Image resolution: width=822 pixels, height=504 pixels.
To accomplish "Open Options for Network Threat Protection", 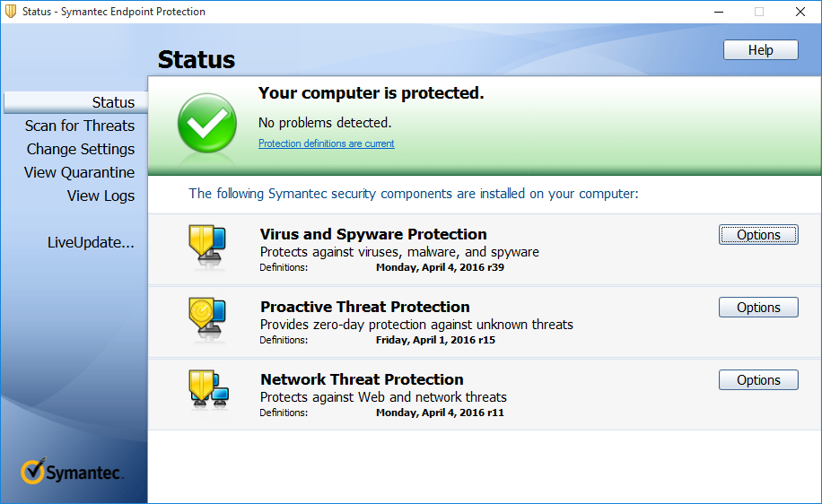I will (x=758, y=380).
